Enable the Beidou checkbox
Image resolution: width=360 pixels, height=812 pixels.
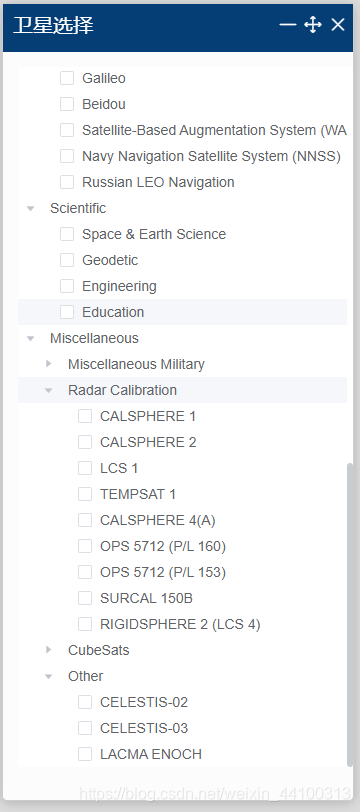point(67,104)
